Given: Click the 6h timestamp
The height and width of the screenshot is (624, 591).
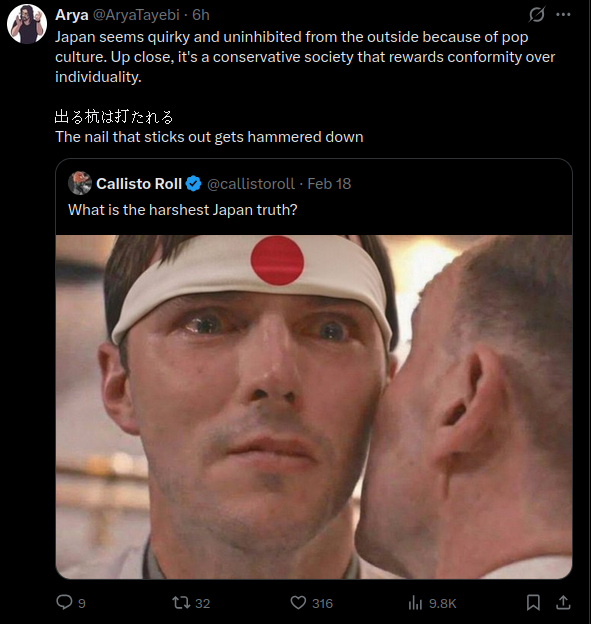Looking at the screenshot, I should (x=201, y=15).
